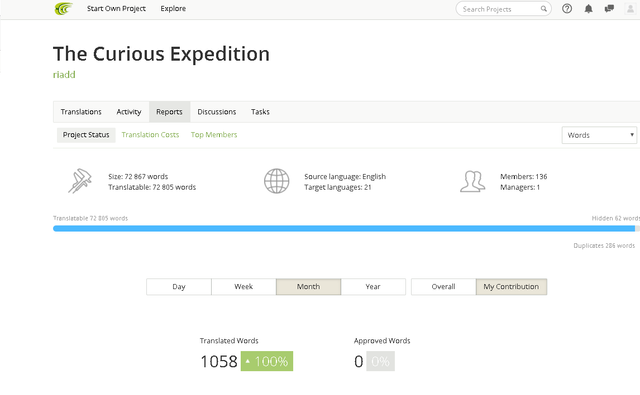Open the user profile avatar icon
Image resolution: width=640 pixels, height=395 pixels.
click(630, 9)
